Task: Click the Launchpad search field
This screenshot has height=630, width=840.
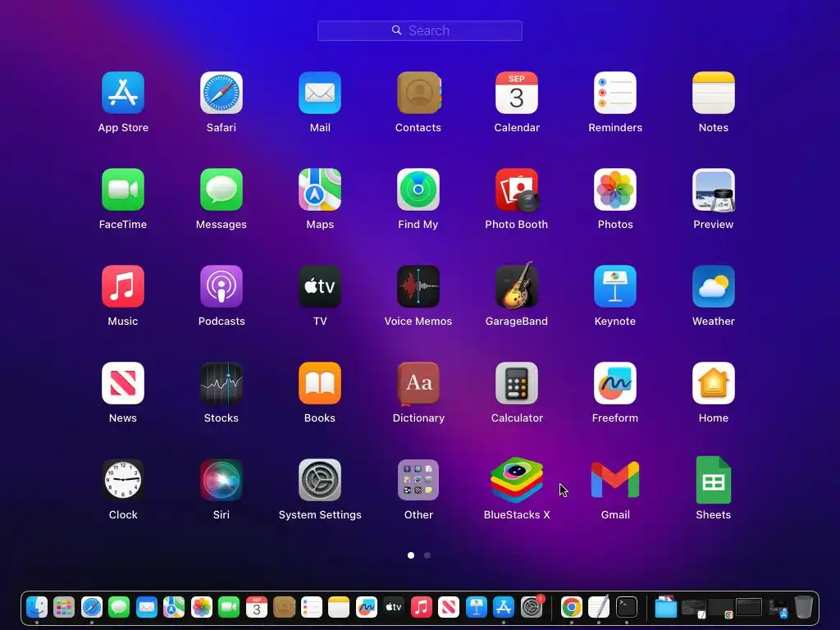Action: click(420, 30)
